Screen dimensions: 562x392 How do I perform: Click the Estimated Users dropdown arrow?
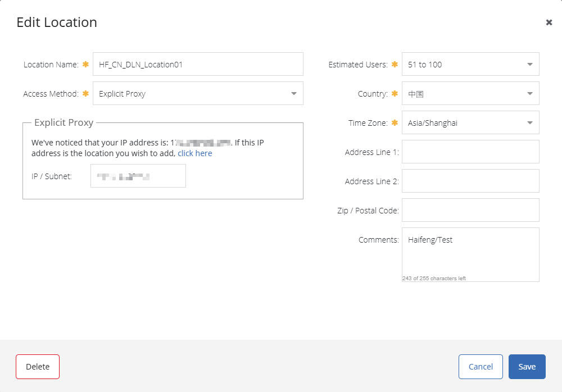coord(530,65)
